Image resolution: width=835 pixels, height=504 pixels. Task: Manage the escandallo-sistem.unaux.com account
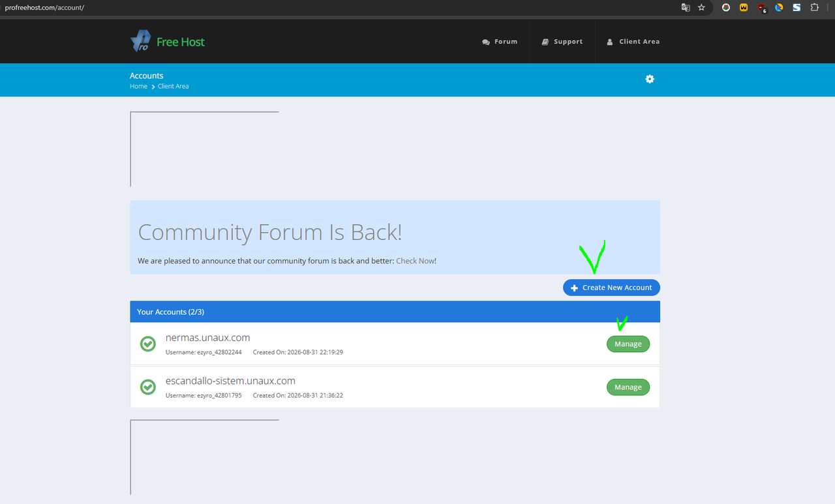[x=628, y=387]
